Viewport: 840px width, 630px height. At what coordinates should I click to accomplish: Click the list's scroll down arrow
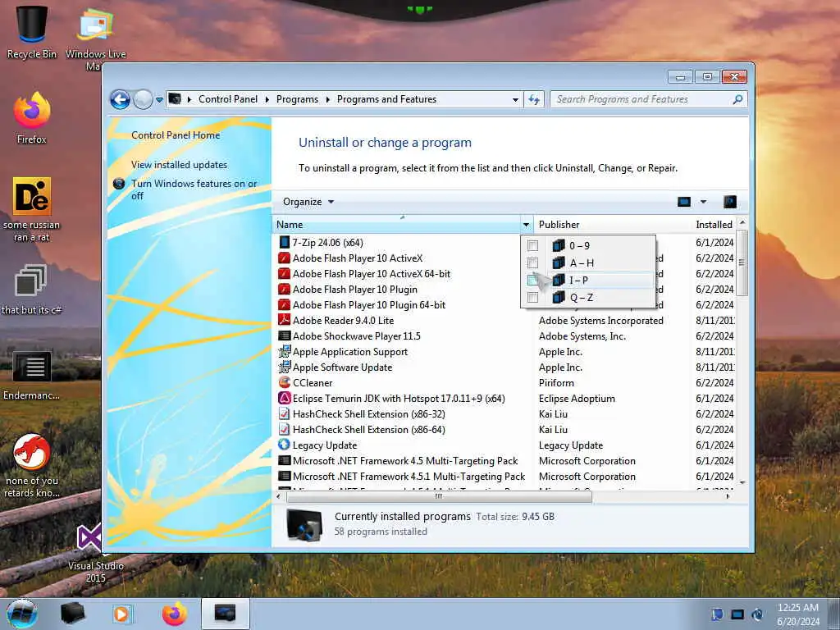click(x=742, y=482)
